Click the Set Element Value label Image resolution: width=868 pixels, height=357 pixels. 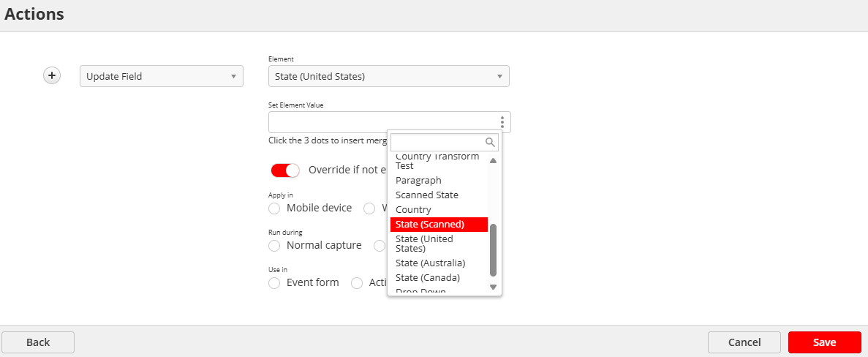pos(295,105)
